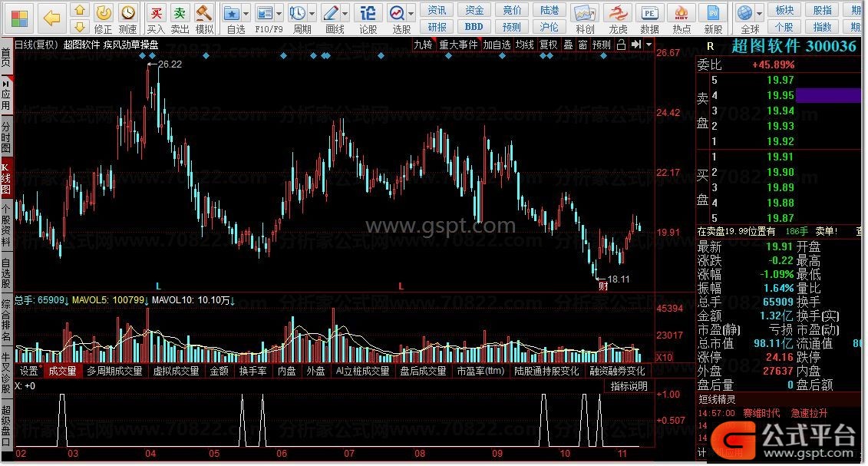Toggle 均线 moving averages
This screenshot has height=466, width=868.
[x=525, y=45]
